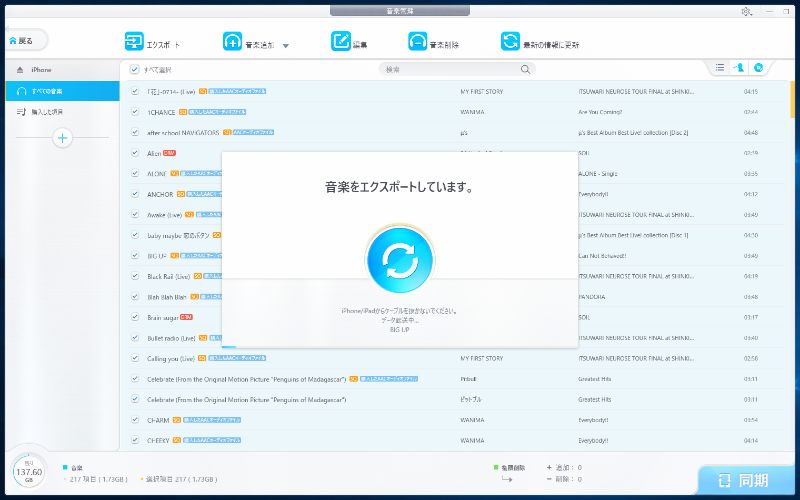Click the arrow icon under 権限削除
The image size is (800, 500).
[x=507, y=479]
